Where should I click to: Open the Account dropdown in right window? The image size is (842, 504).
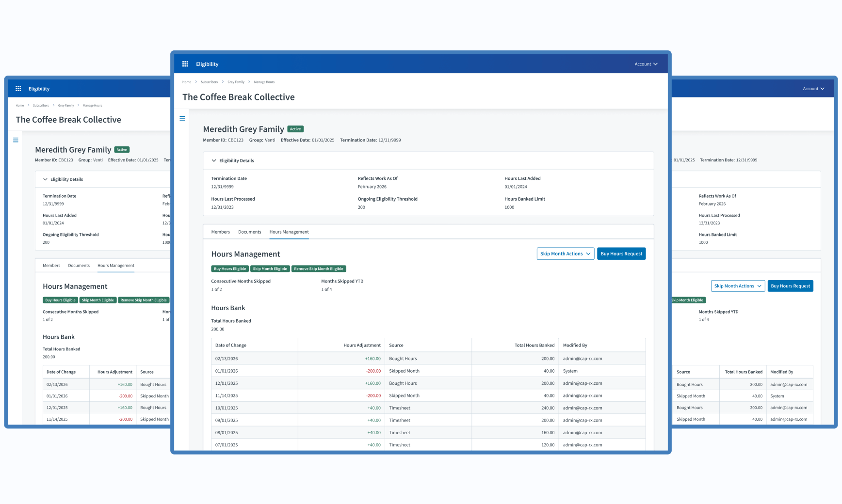click(x=813, y=89)
